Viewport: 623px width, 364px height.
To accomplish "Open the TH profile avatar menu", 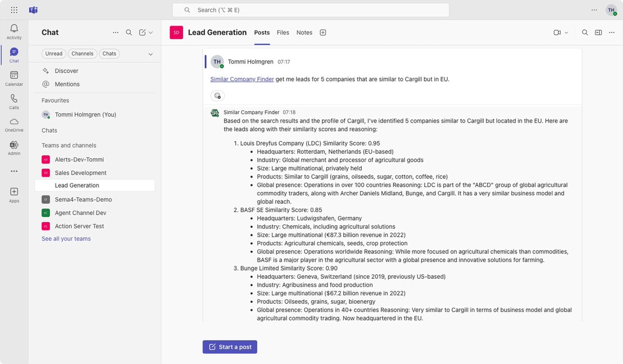I will 611,10.
